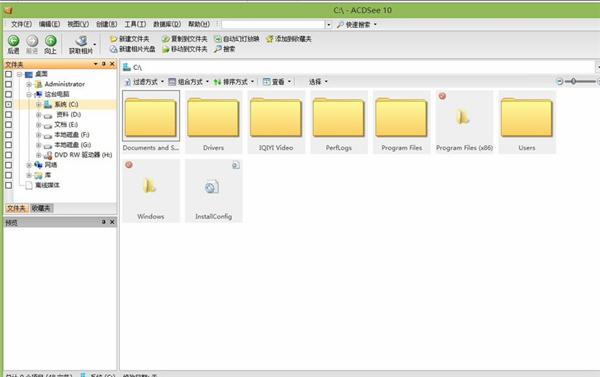The height and width of the screenshot is (377, 600).
Task: Click the zoom-out minus beside the thumbnail slider
Action: 559,81
